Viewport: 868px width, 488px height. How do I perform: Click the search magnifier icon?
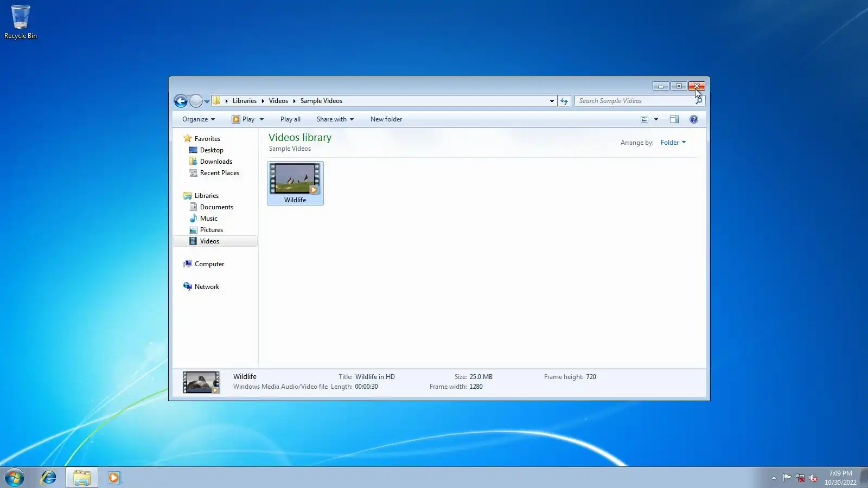[x=699, y=101]
